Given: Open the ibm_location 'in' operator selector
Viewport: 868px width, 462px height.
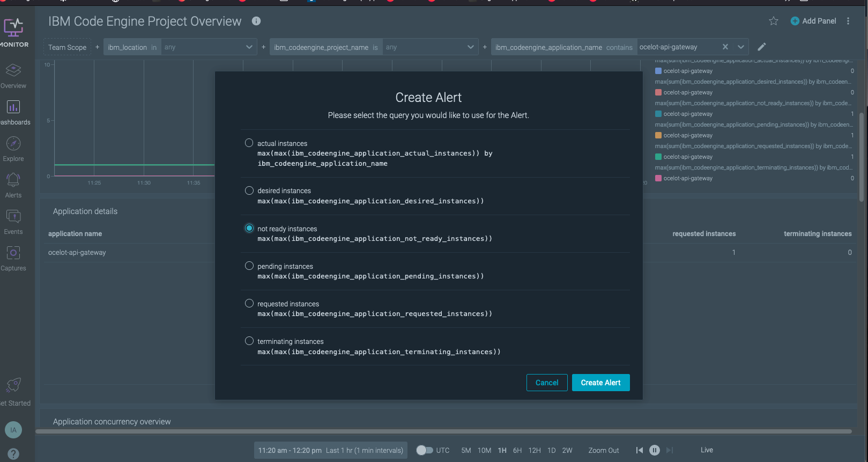Looking at the screenshot, I should 154,47.
